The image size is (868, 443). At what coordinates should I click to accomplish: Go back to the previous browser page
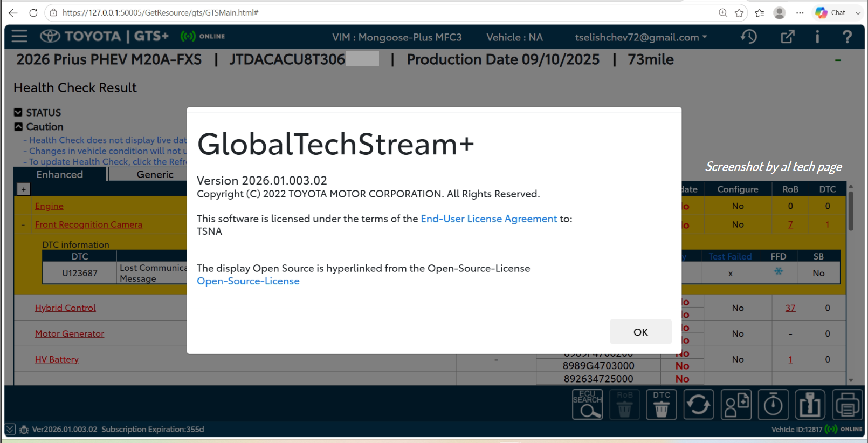(13, 13)
